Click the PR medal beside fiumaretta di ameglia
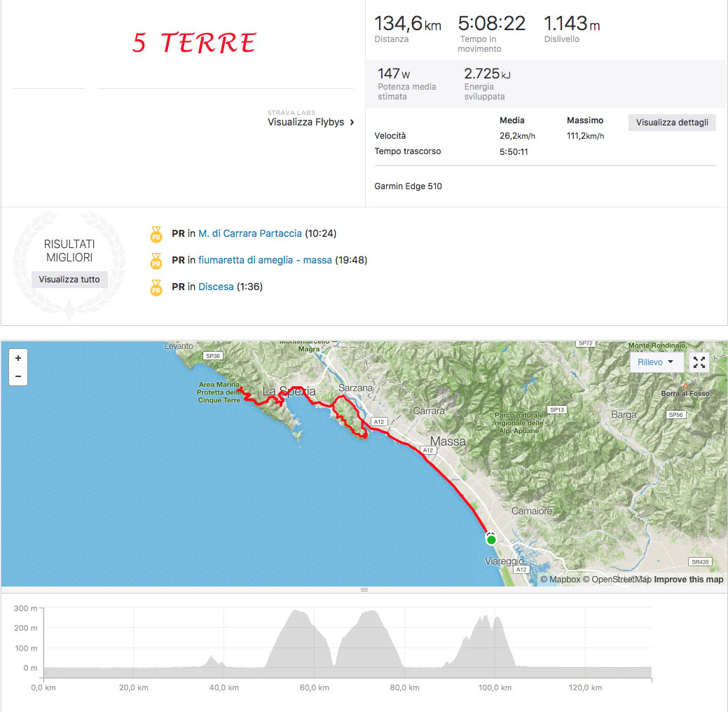The height and width of the screenshot is (712, 728). [156, 261]
